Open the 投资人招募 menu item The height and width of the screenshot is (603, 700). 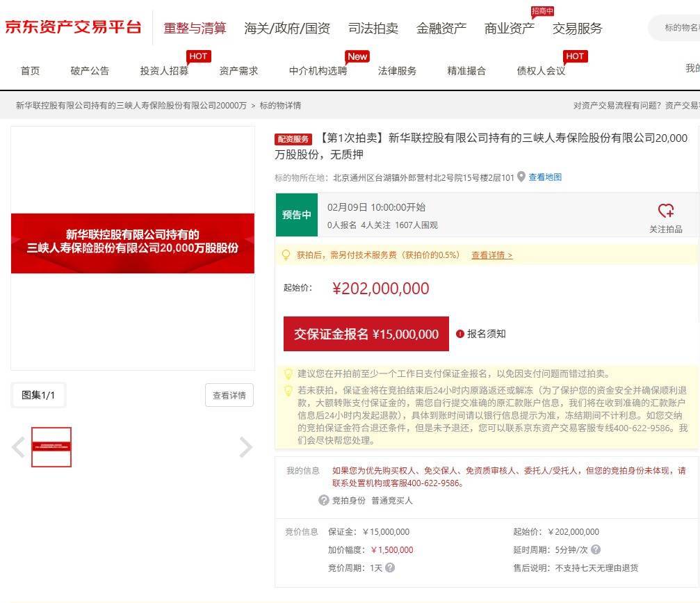[164, 71]
